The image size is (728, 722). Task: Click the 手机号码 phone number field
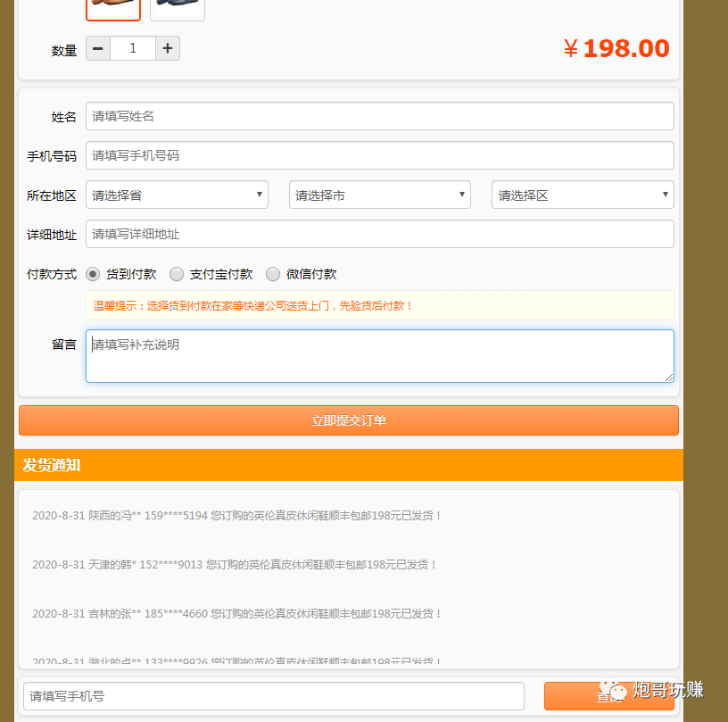point(379,155)
